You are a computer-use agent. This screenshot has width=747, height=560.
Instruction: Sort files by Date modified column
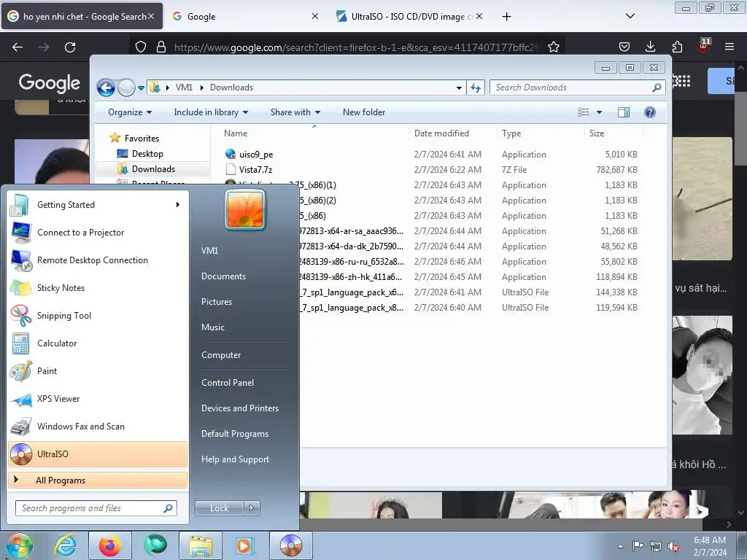click(452, 133)
